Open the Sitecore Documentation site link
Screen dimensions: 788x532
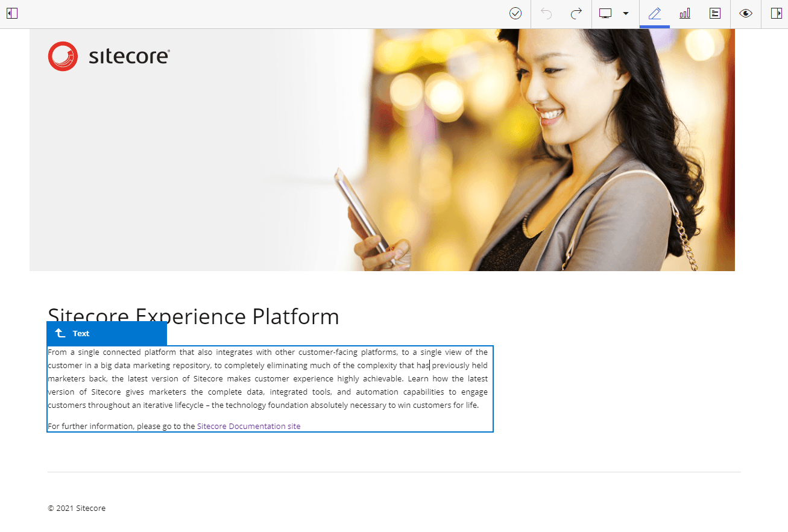point(248,426)
